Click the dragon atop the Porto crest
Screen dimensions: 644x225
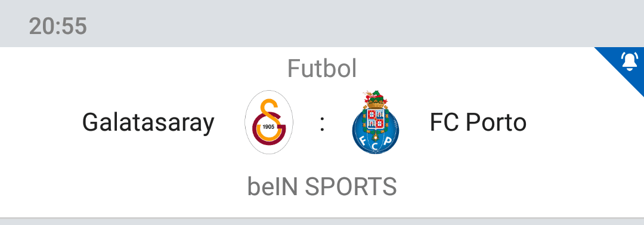click(374, 97)
